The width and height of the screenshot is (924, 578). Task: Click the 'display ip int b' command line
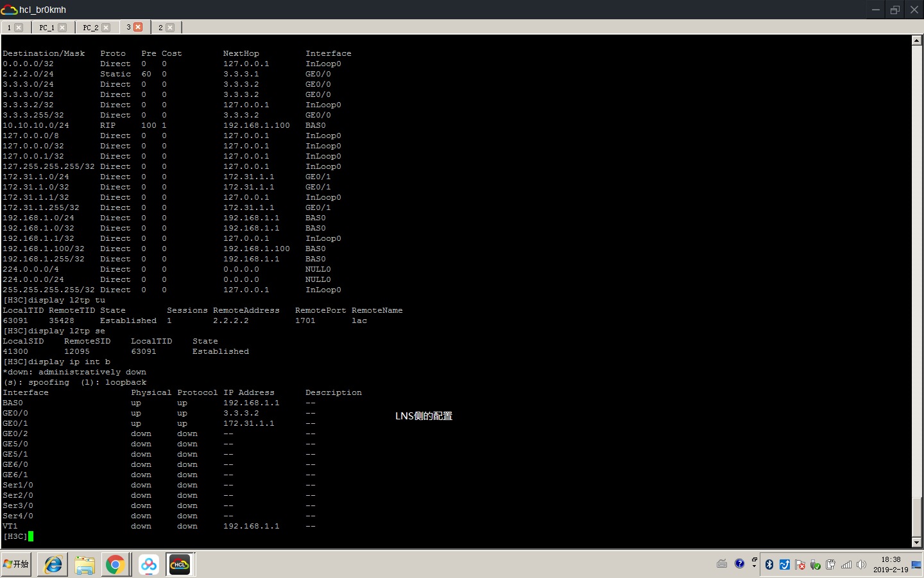tap(56, 362)
